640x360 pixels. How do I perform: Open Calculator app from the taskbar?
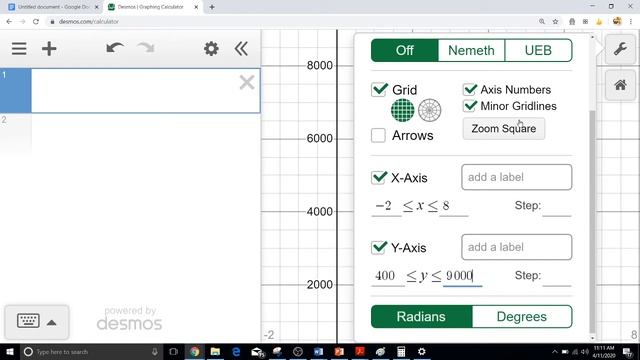coord(401,351)
